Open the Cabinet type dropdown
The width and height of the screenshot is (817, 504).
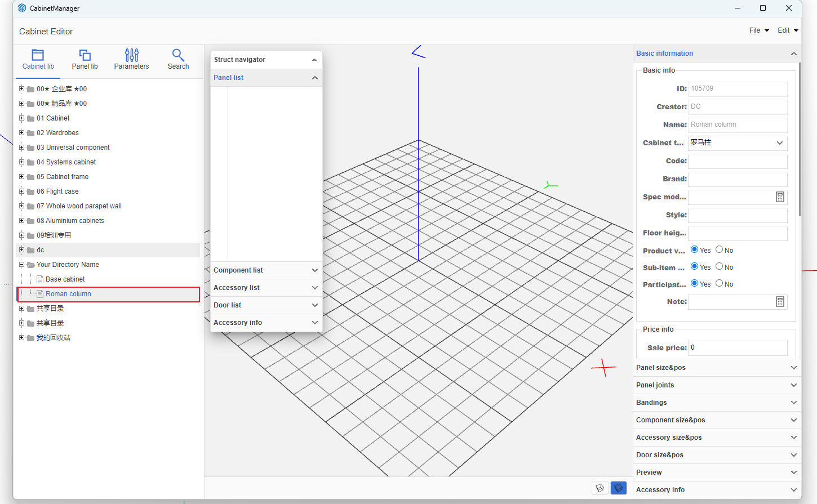tap(737, 143)
